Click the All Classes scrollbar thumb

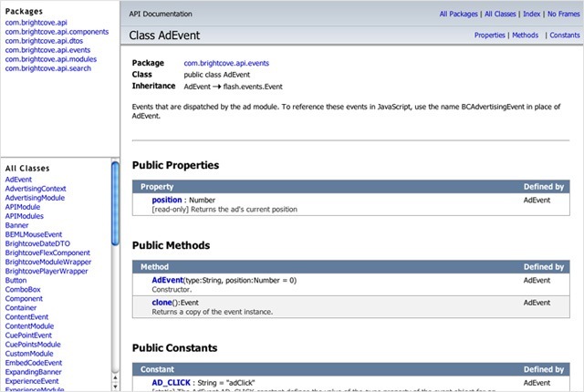[x=116, y=204]
